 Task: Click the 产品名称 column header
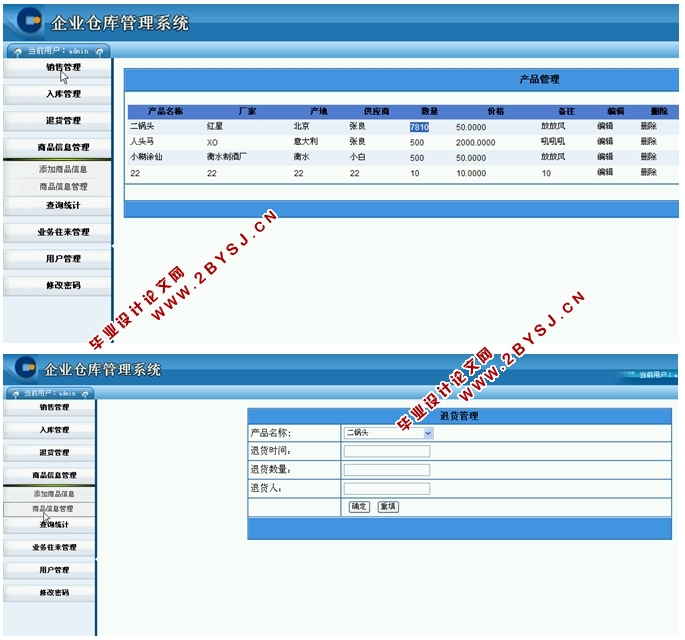point(165,111)
